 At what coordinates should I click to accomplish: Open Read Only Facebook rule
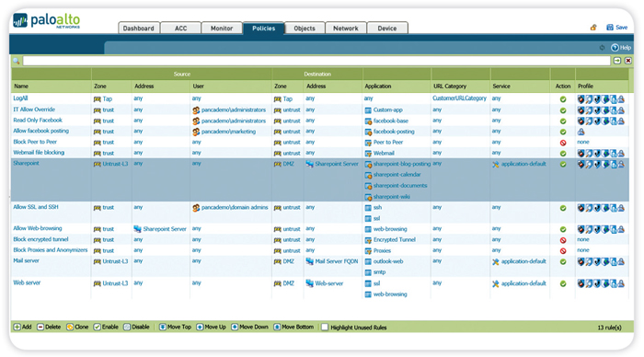[38, 120]
